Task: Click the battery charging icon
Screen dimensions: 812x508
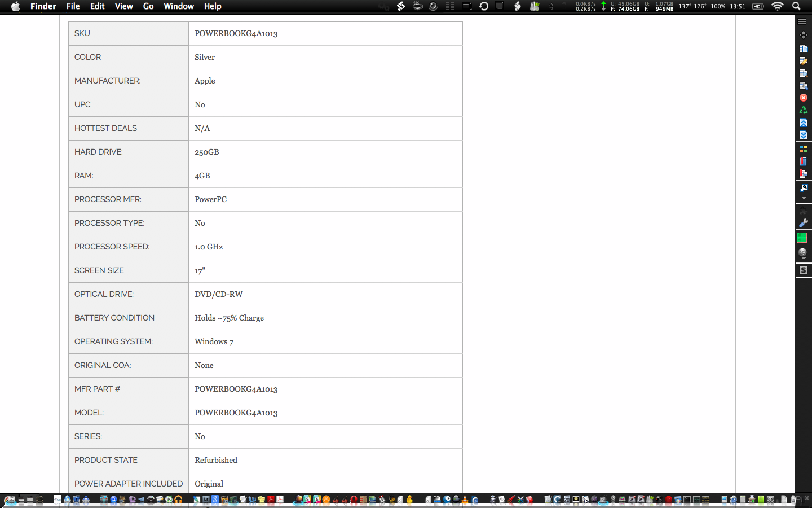Action: point(758,6)
